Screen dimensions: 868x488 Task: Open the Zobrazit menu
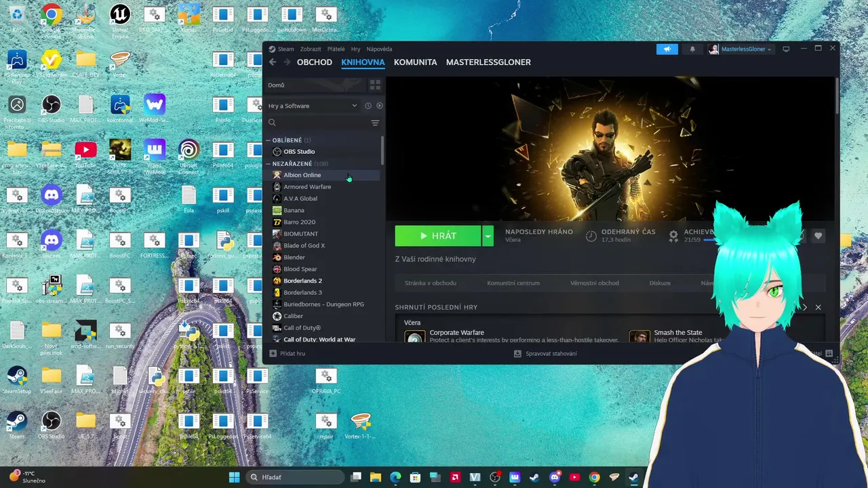[x=311, y=49]
